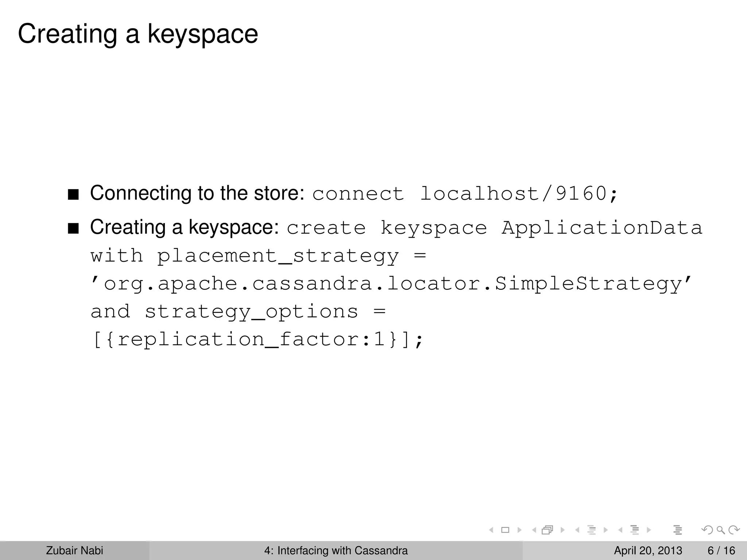Go to previous section arrow

(x=620, y=530)
